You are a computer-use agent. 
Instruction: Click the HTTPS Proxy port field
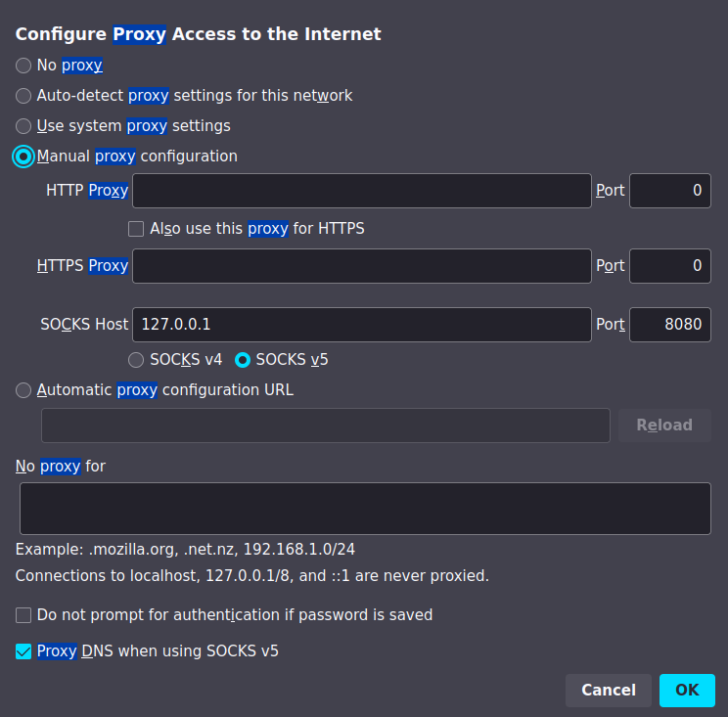tap(669, 266)
